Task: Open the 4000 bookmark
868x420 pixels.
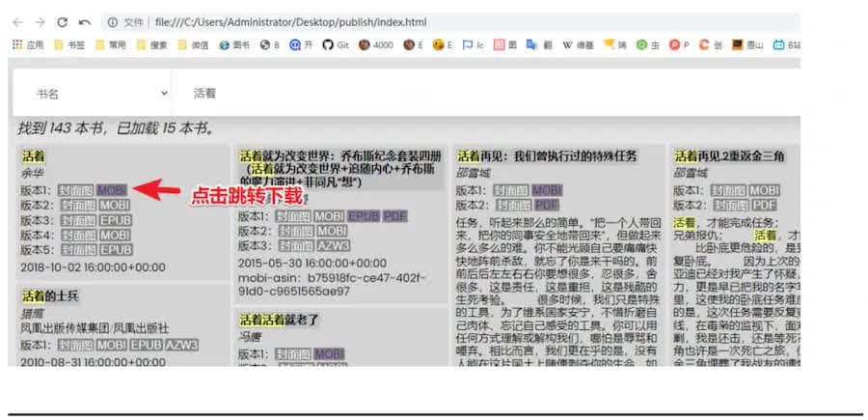Action: tap(376, 44)
